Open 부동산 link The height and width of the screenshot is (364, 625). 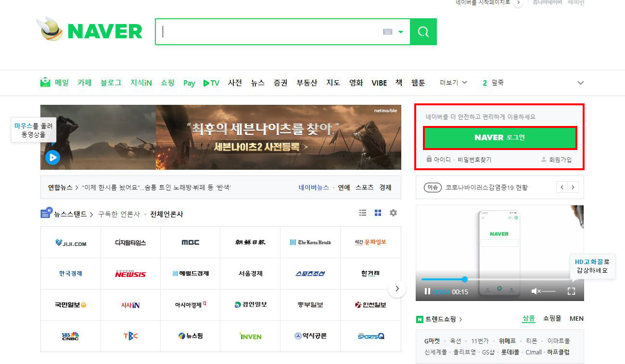pyautogui.click(x=307, y=83)
